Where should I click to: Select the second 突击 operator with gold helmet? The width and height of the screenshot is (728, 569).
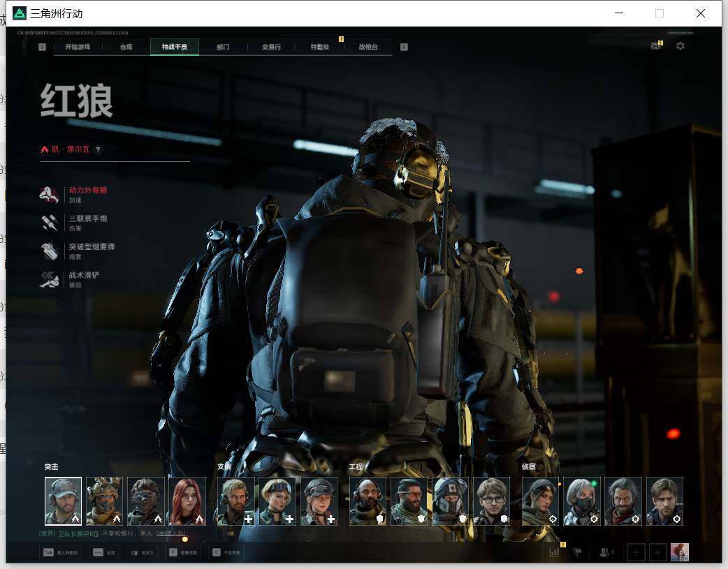[x=105, y=501]
